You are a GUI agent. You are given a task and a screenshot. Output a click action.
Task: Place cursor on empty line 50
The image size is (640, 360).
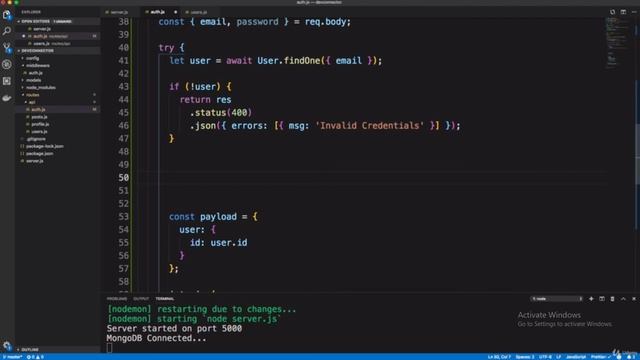371,178
